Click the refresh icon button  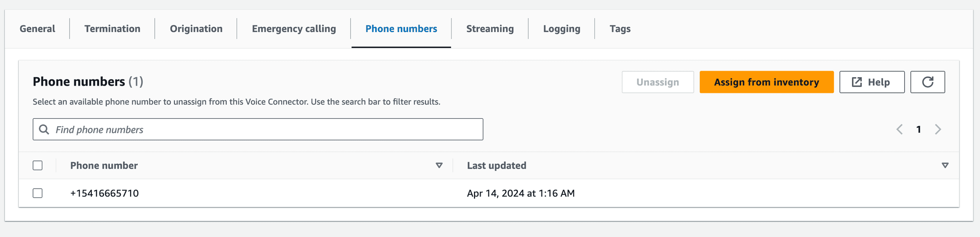coord(927,82)
